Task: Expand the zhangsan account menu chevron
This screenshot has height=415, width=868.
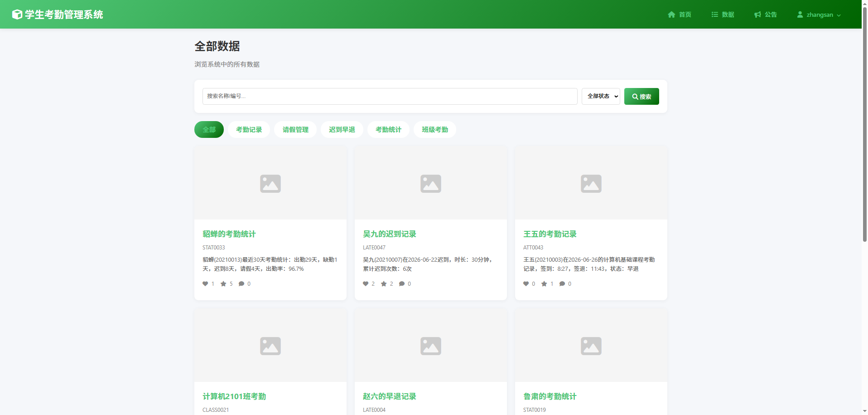Action: click(x=839, y=15)
